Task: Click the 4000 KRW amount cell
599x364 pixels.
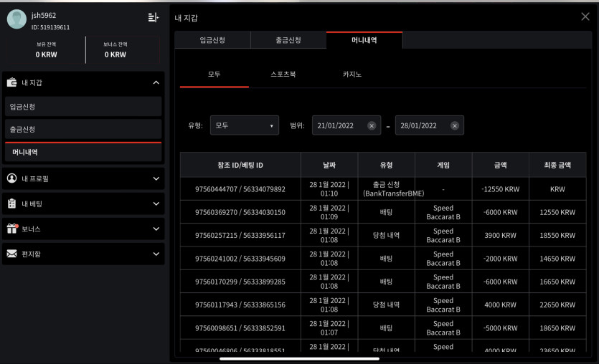Action: 501,305
